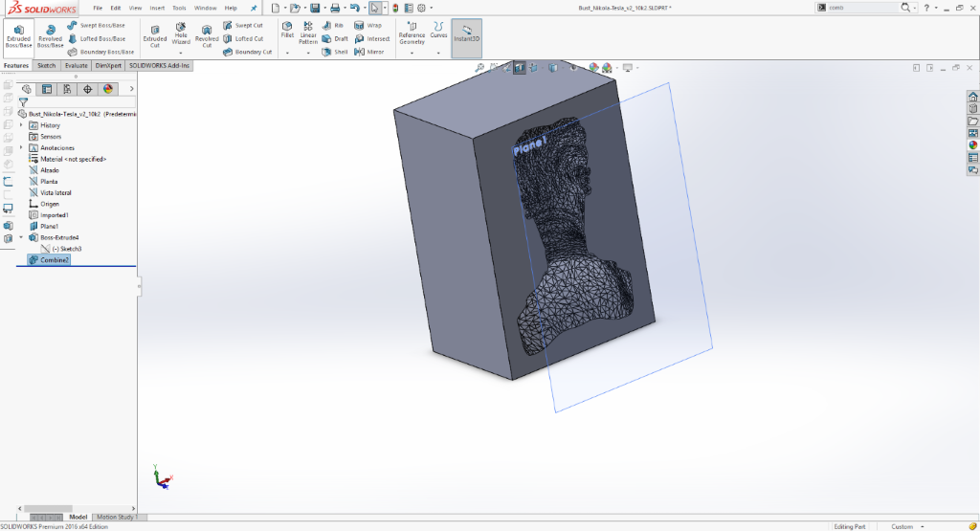Select the Imported1 feature in the tree
Viewport: 980px width, 531px height.
coord(49,215)
